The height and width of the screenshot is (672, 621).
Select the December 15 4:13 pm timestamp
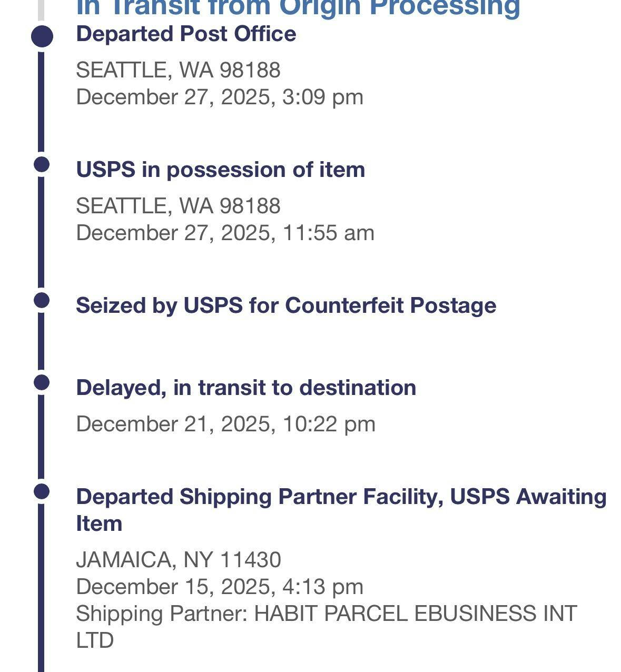click(x=220, y=587)
